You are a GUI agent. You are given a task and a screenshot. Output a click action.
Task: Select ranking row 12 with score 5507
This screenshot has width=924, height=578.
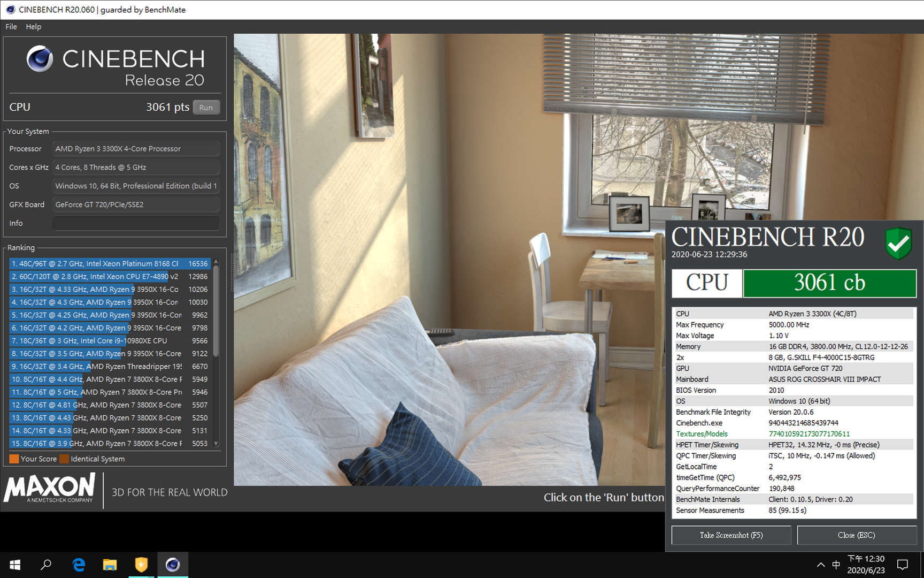[110, 405]
